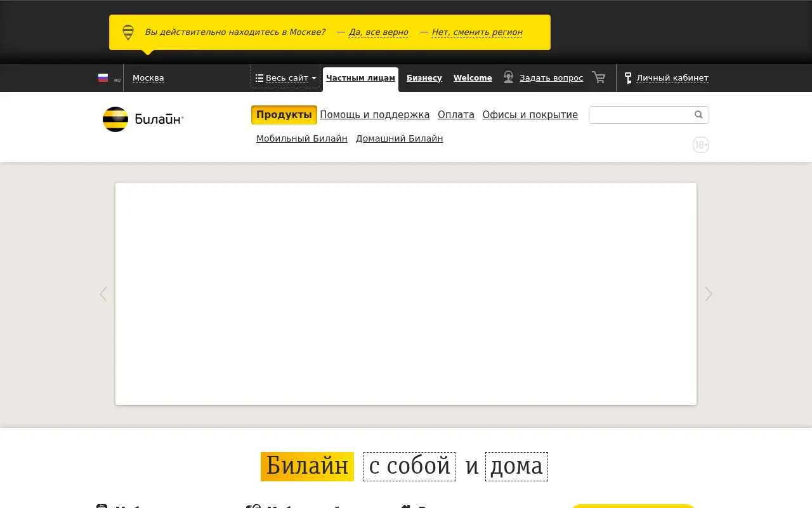Open the Личный кабинет link

pyautogui.click(x=672, y=78)
